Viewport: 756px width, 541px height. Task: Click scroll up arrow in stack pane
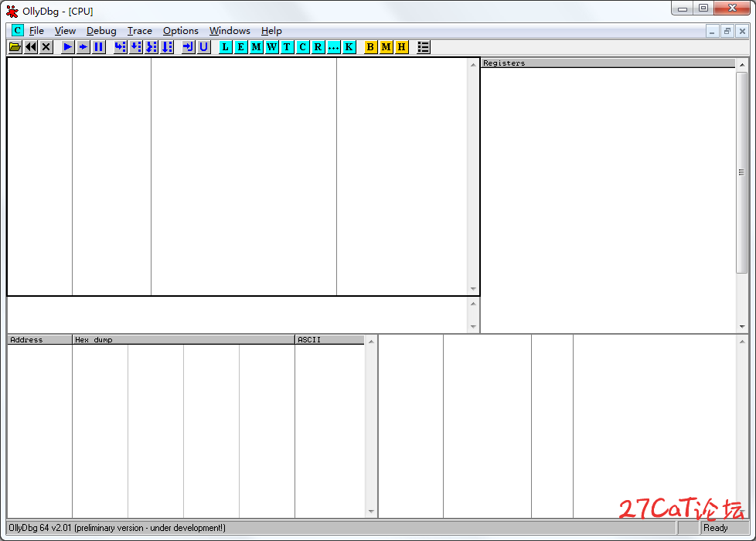[742, 342]
